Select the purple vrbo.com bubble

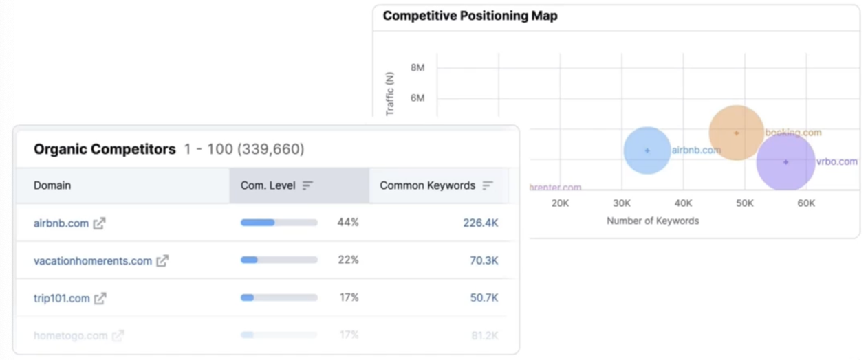[x=785, y=162]
